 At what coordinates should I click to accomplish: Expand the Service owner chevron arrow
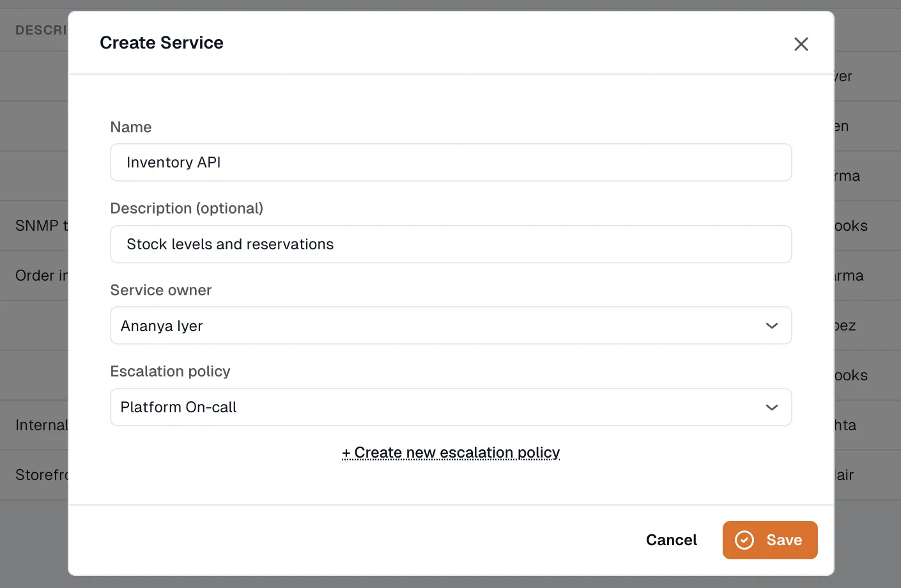point(771,326)
